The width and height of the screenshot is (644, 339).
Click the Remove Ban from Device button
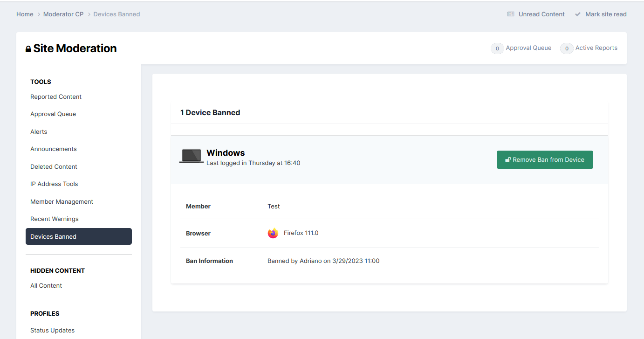[545, 159]
